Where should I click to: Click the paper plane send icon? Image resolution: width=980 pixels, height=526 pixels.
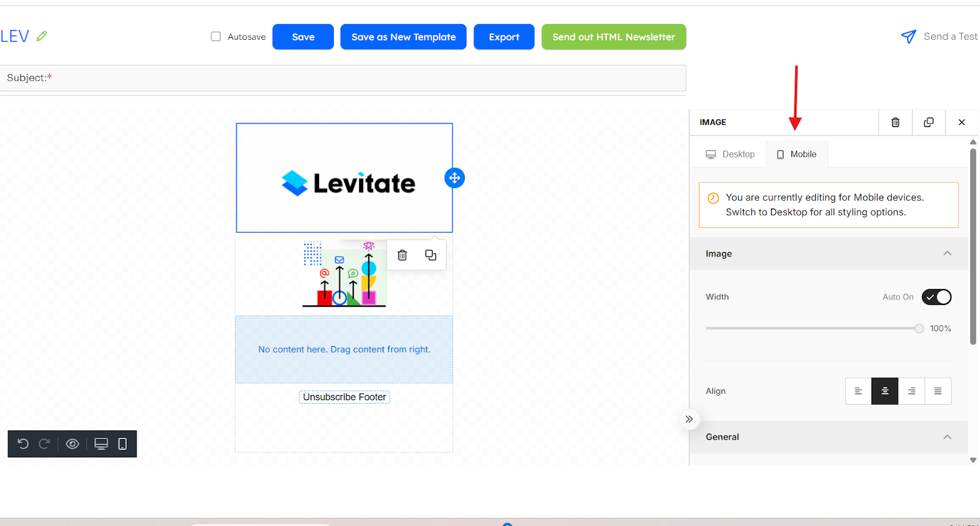coord(909,37)
